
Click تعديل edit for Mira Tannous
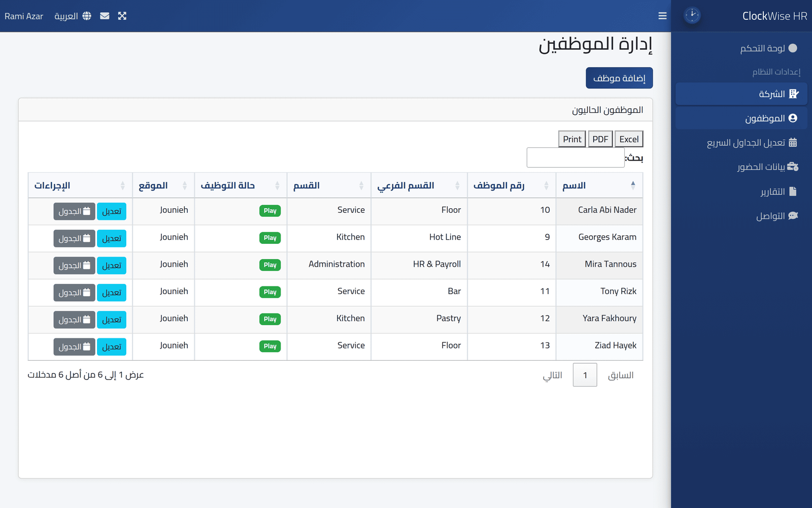(112, 265)
